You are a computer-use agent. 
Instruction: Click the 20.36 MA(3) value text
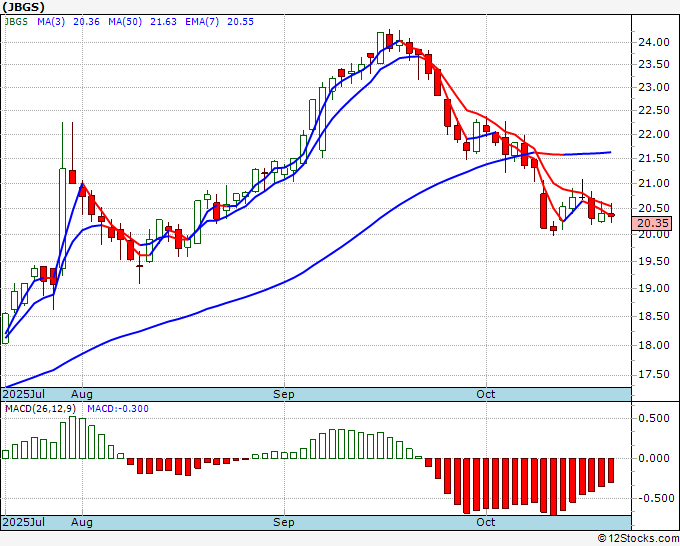tap(86, 22)
